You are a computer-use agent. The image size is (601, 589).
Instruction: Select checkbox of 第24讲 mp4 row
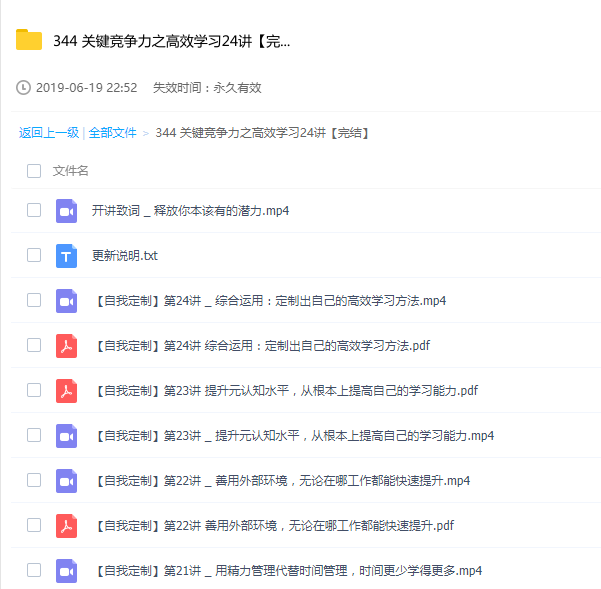pos(34,300)
